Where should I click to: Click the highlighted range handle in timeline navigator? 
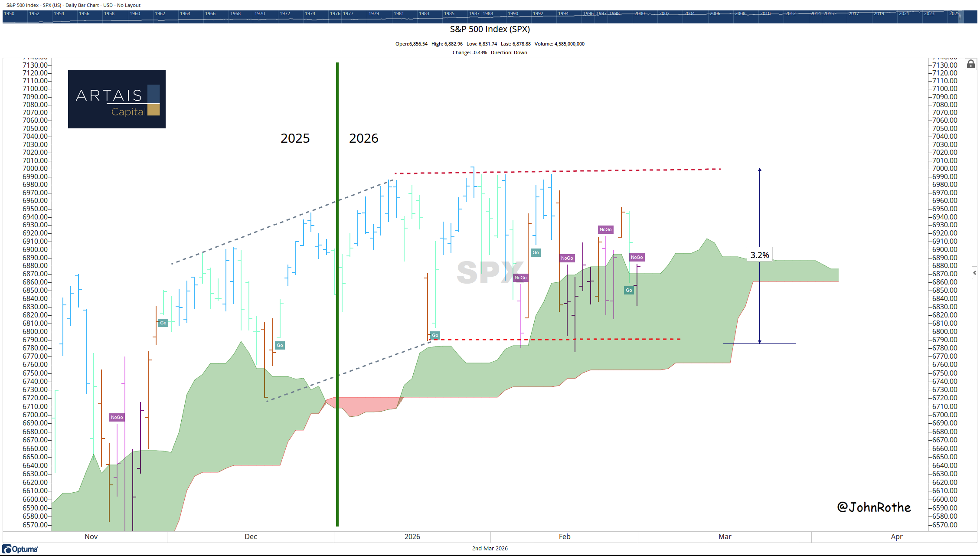coord(961,16)
